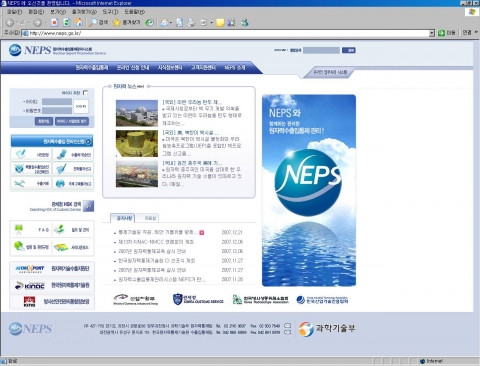Expand the Links bar chevron

tap(476, 32)
